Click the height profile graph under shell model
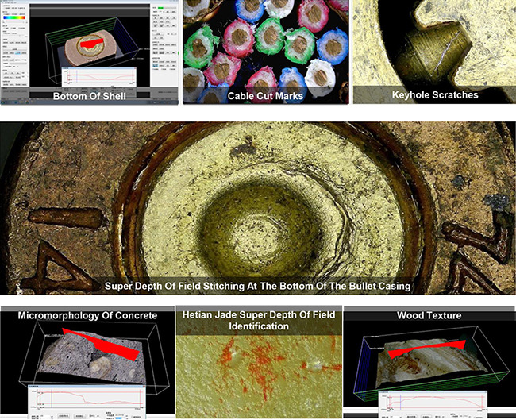The width and height of the screenshot is (516, 420). pyautogui.click(x=99, y=77)
